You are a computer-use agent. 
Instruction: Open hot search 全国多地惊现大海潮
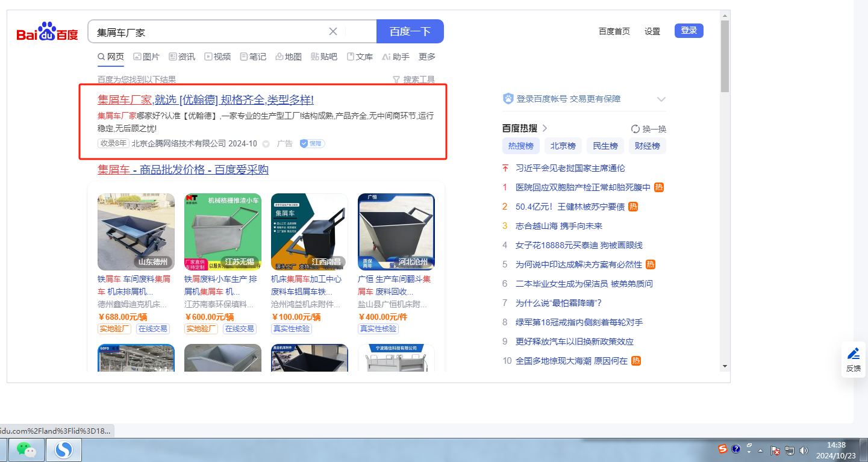point(572,361)
